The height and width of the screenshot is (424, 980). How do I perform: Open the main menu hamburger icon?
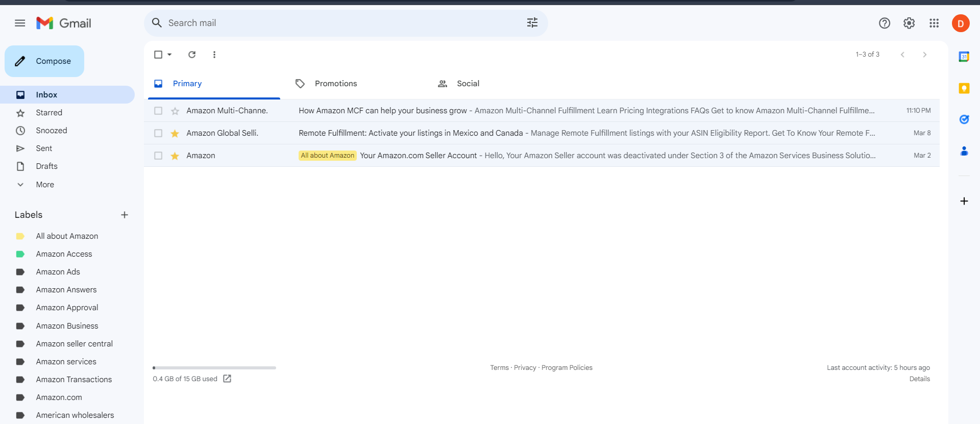coord(20,23)
